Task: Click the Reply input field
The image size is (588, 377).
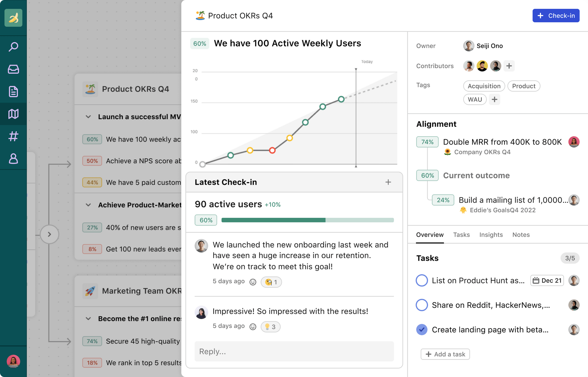Action: click(294, 351)
